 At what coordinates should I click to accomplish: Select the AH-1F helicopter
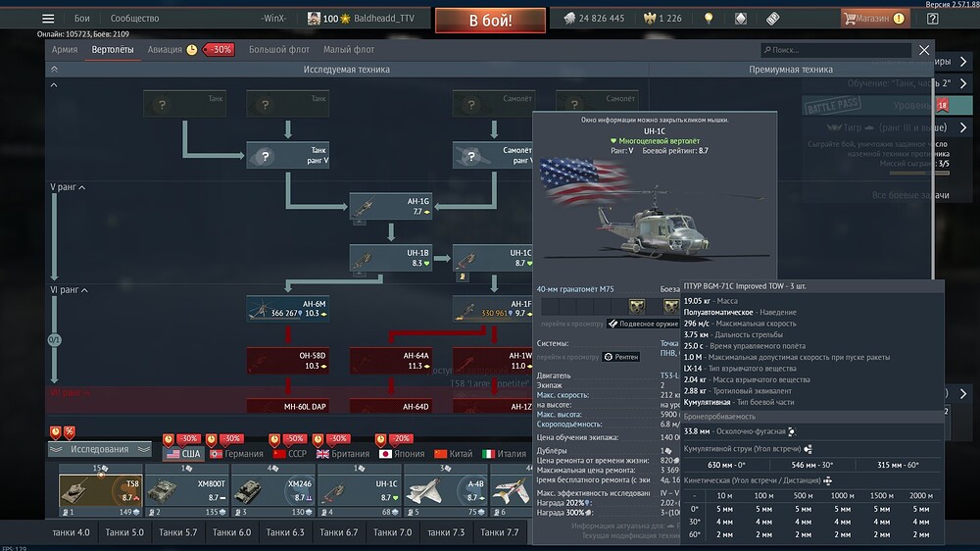click(x=493, y=309)
